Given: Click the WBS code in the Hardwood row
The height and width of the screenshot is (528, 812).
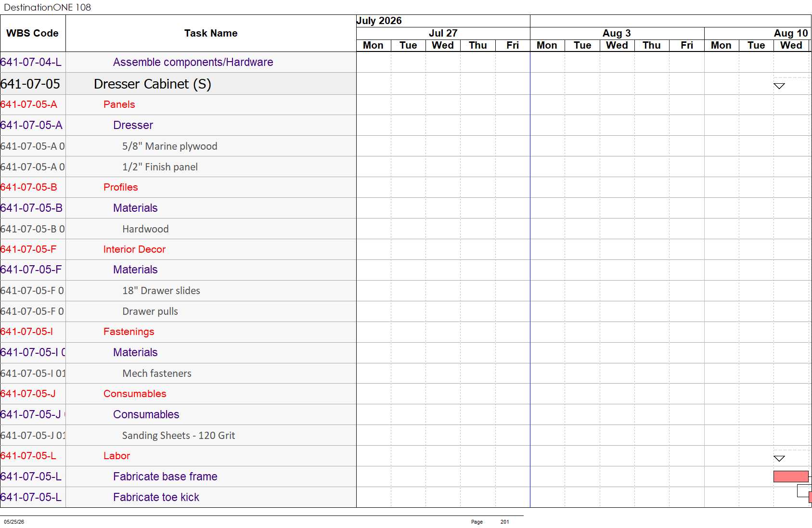Looking at the screenshot, I should click(33, 229).
